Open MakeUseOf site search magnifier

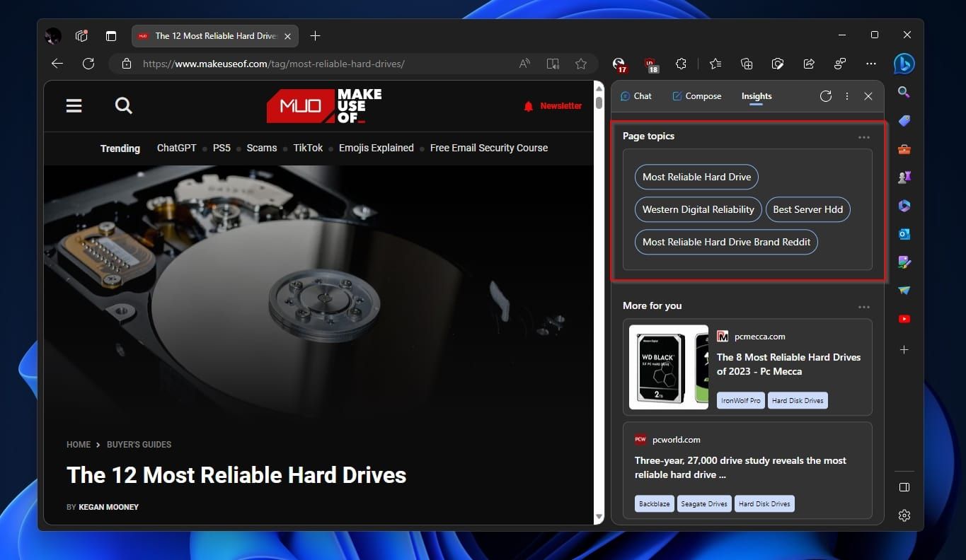(x=124, y=105)
